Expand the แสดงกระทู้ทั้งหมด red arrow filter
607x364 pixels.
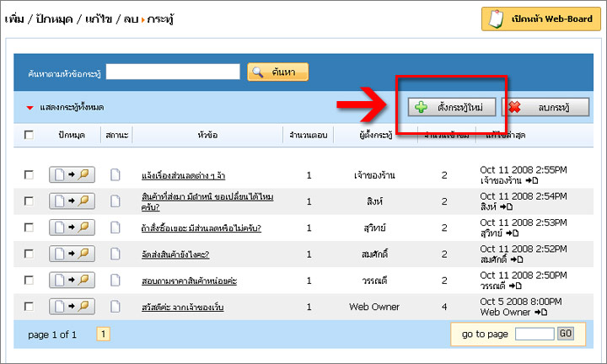point(30,108)
